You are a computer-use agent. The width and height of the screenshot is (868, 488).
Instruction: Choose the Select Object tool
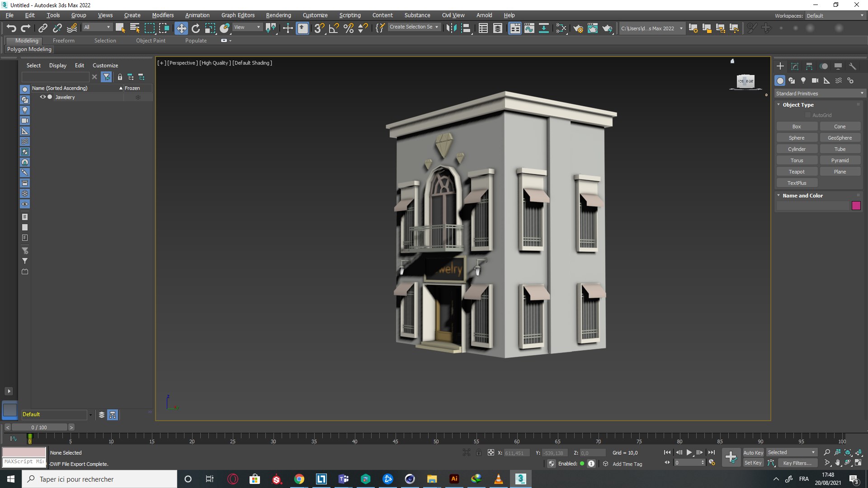click(120, 28)
